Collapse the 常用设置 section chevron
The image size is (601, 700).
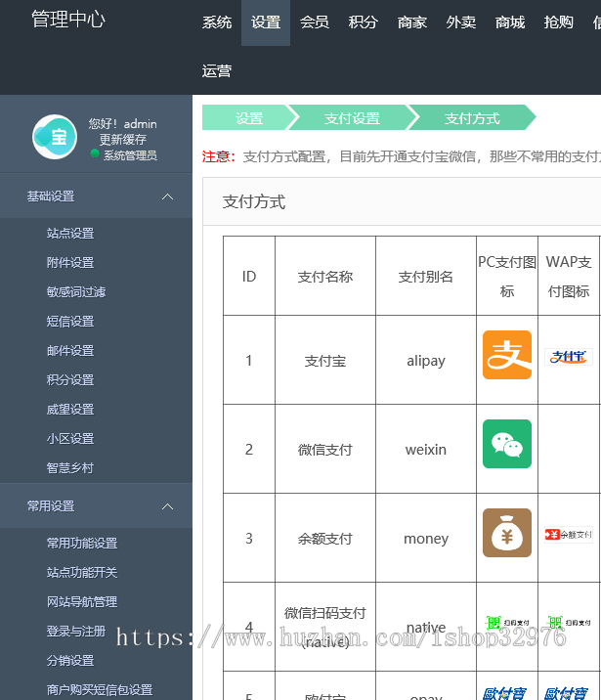coord(167,506)
